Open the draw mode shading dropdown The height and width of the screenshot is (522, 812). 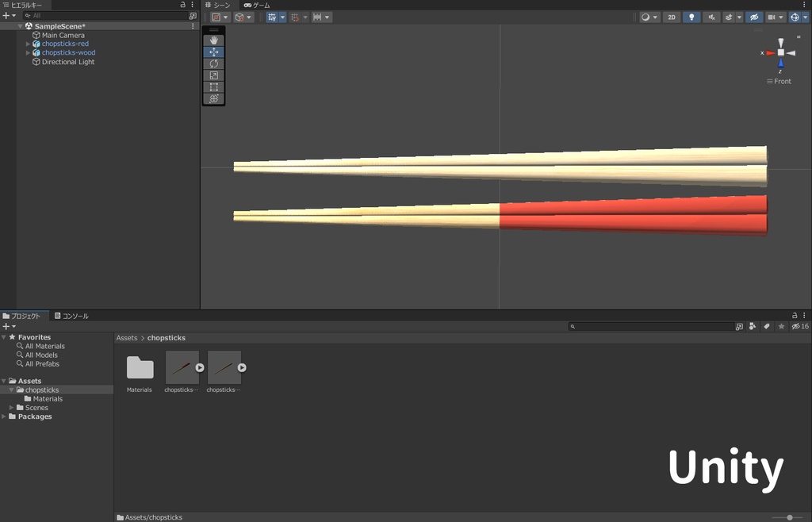[649, 17]
